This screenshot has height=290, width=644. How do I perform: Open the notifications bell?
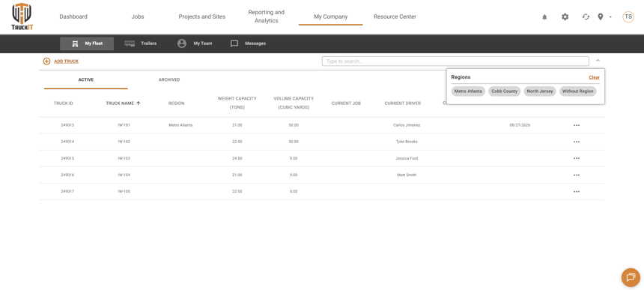[x=544, y=16]
